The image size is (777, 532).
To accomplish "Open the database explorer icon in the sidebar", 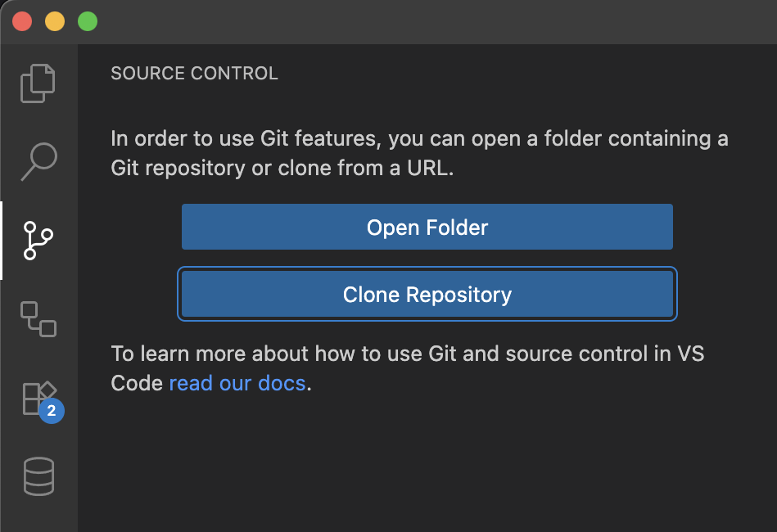I will (38, 476).
